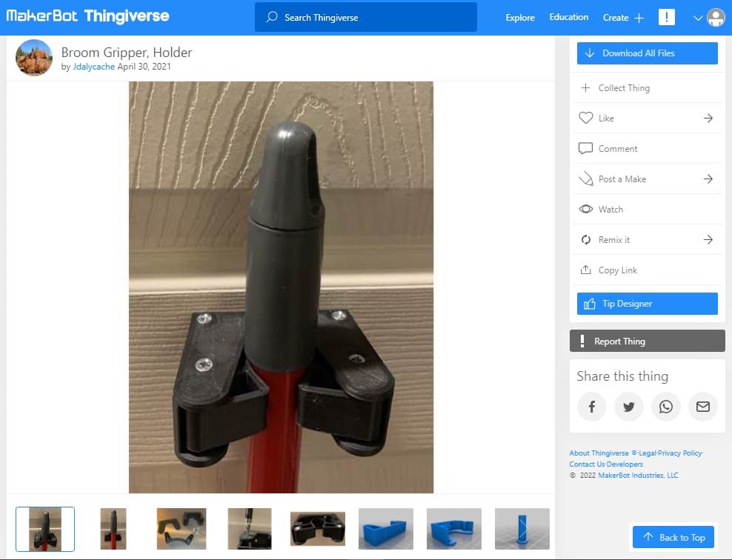This screenshot has height=560, width=732.
Task: Click the Remix it icon
Action: pos(586,239)
